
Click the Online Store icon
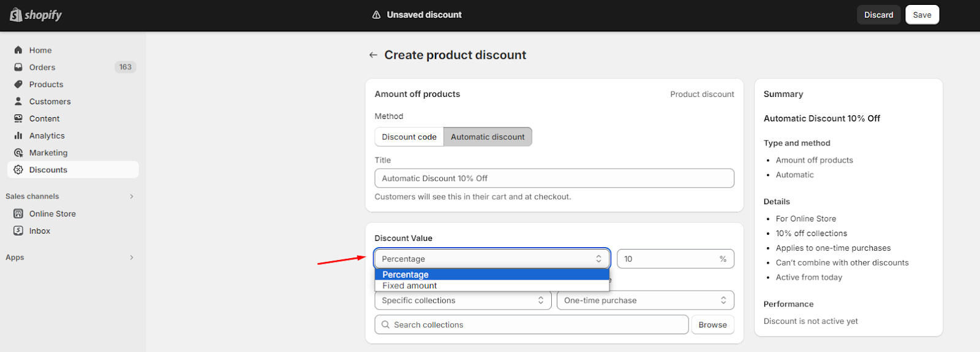pyautogui.click(x=18, y=214)
